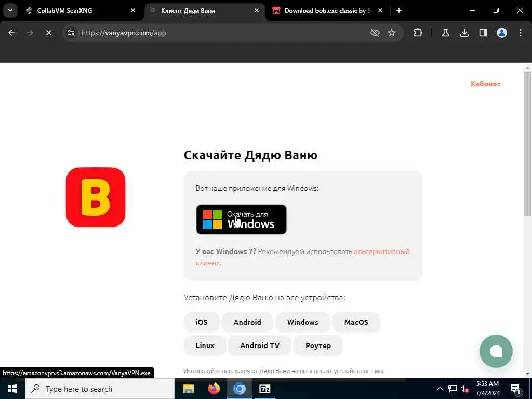The width and height of the screenshot is (532, 399).
Task: Switch to Клиент Дяди Вани tab
Action: click(x=205, y=10)
